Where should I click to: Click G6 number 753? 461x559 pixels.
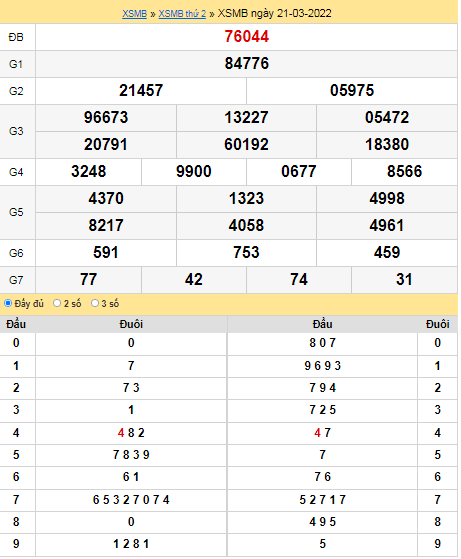pos(246,252)
